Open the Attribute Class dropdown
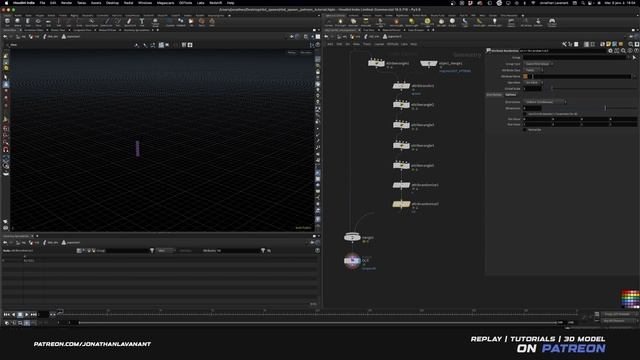 533,70
